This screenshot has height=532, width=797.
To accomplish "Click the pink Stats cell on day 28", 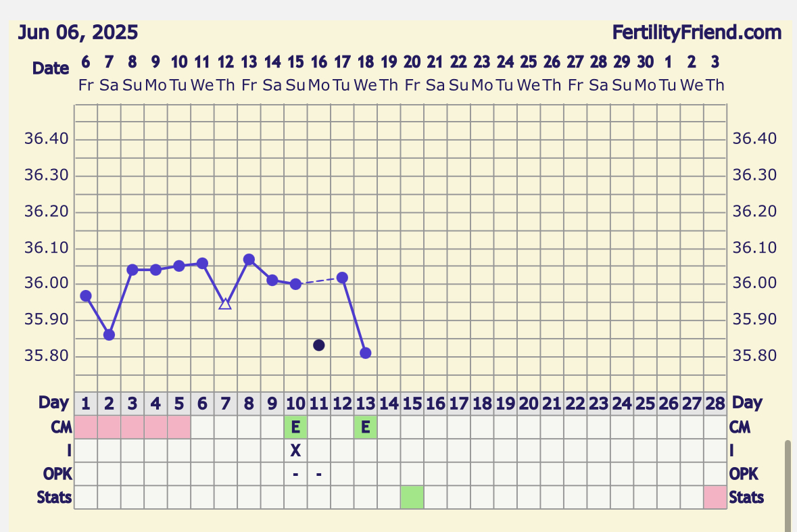I will coord(715,498).
